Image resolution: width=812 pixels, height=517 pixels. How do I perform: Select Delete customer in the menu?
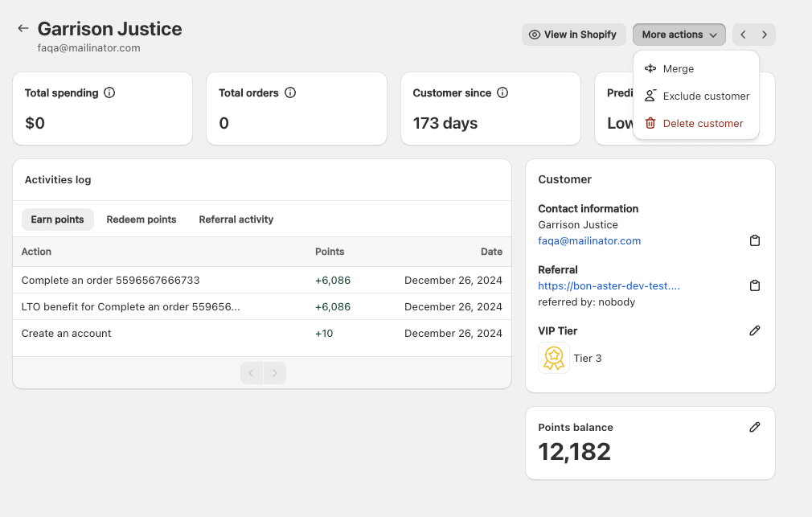pyautogui.click(x=702, y=124)
